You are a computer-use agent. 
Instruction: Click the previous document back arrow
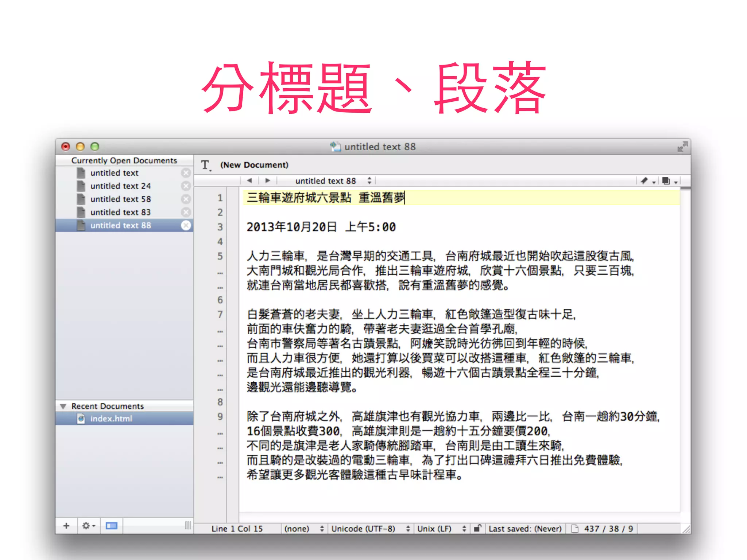pos(249,180)
